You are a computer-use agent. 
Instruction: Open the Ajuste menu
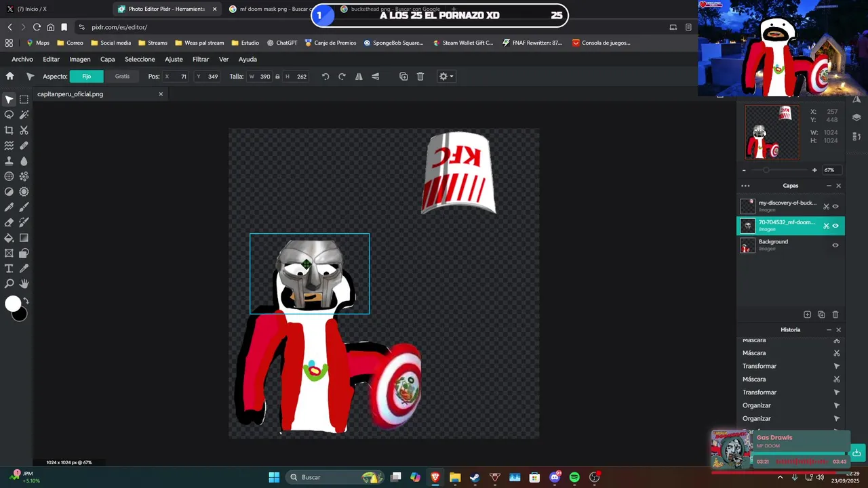[174, 59]
